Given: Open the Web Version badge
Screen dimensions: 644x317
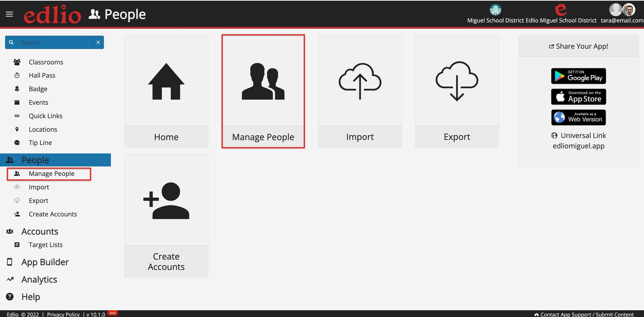Looking at the screenshot, I should click(578, 118).
